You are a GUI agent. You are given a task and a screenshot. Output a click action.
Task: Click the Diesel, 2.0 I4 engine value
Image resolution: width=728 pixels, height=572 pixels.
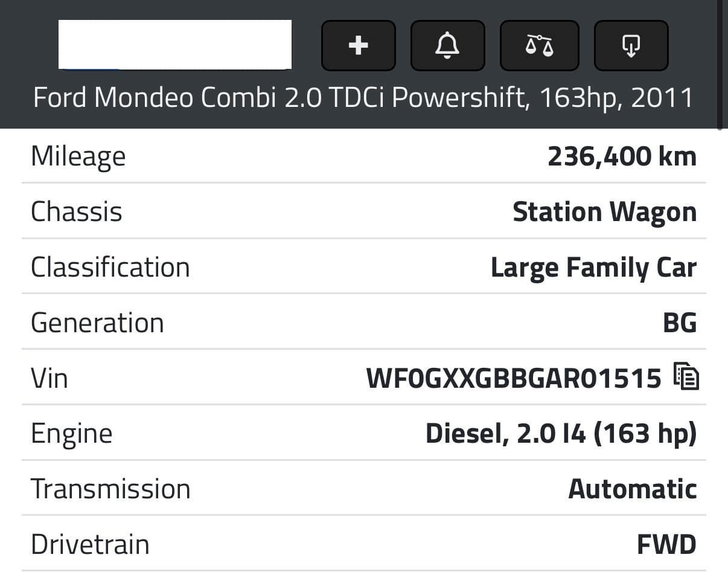(x=561, y=434)
